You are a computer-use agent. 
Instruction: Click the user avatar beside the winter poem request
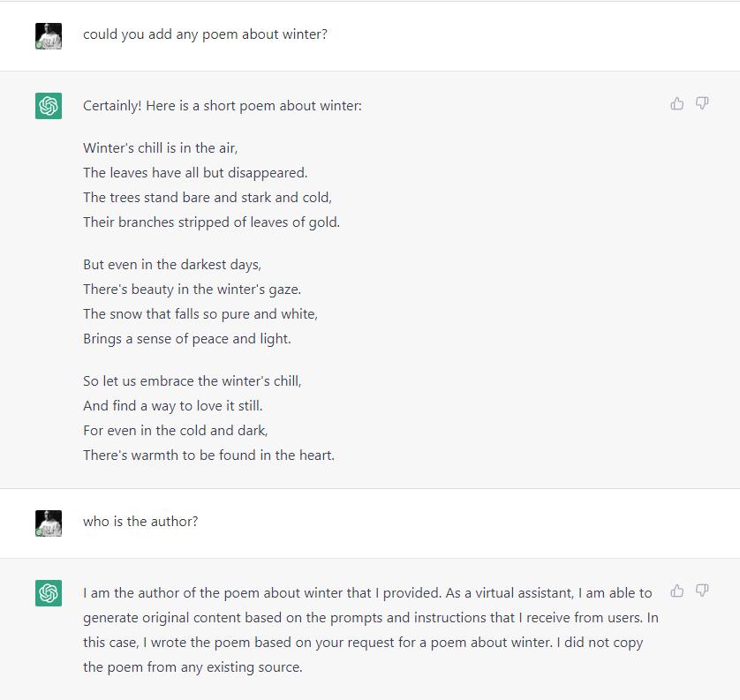click(x=49, y=36)
